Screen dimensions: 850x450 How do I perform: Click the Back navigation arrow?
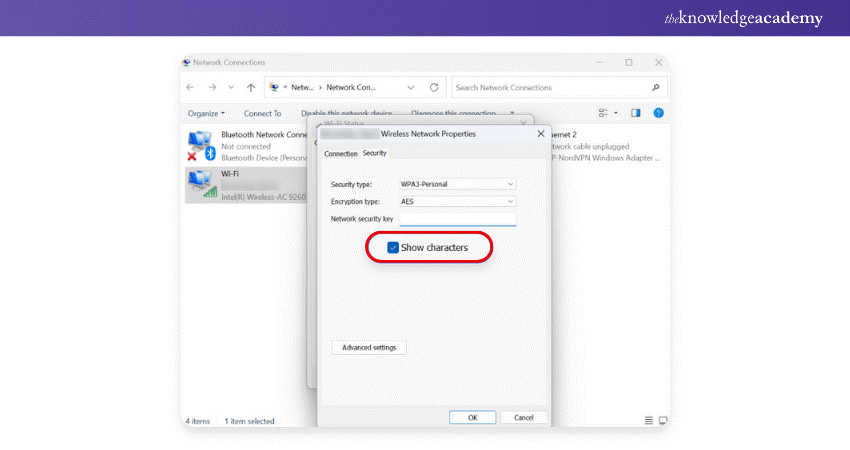[191, 87]
